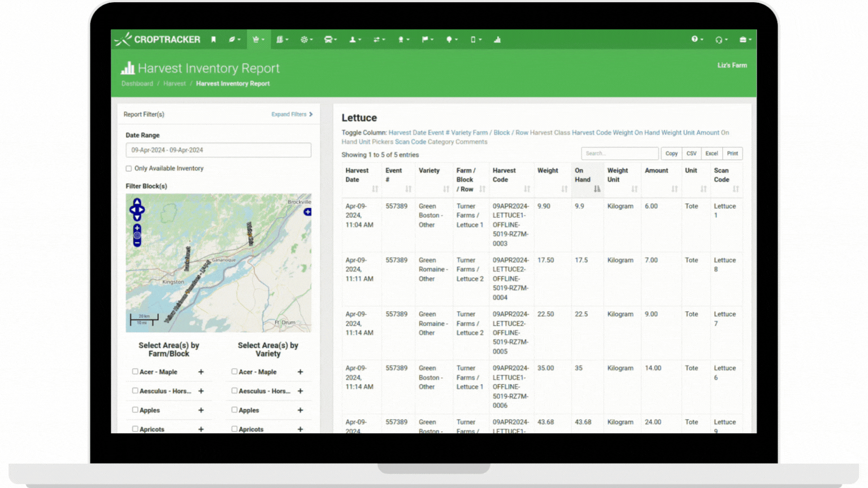This screenshot has width=868, height=488.
Task: Expand the report filters panel
Action: pos(292,114)
